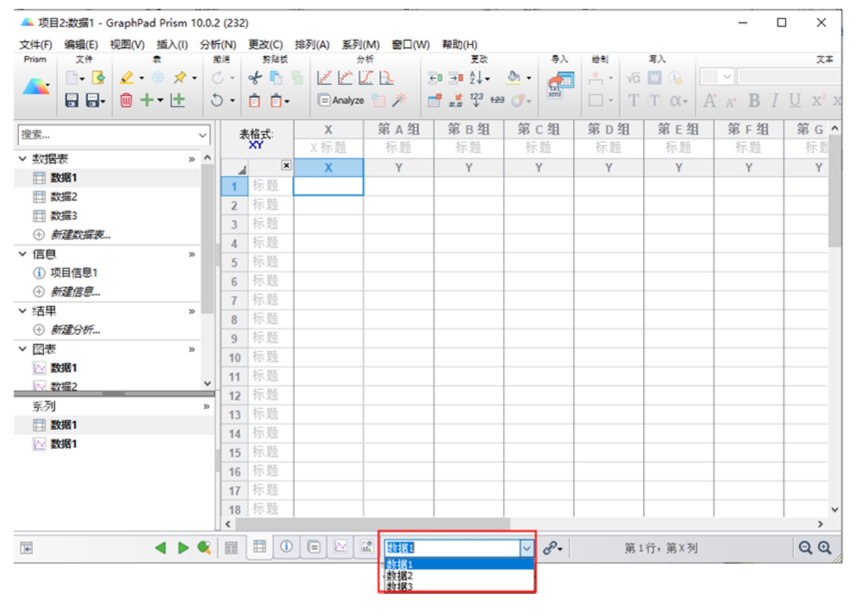Click the 第 A 组 column header

point(398,129)
